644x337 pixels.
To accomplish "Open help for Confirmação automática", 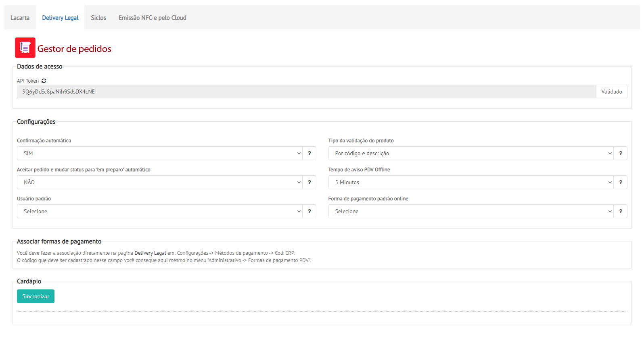I will pos(309,153).
